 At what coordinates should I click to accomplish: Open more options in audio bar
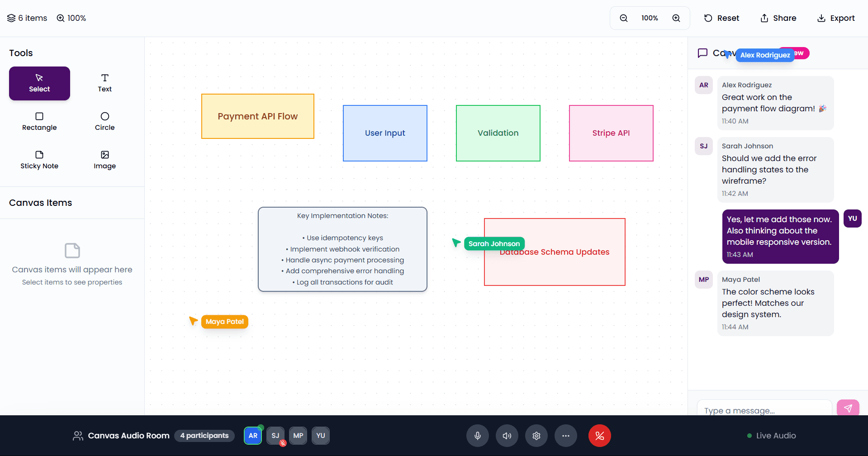[565, 436]
